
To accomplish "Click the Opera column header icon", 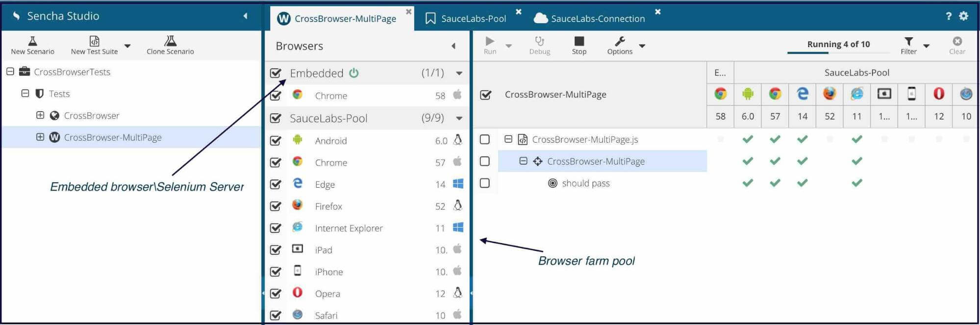I will (938, 94).
